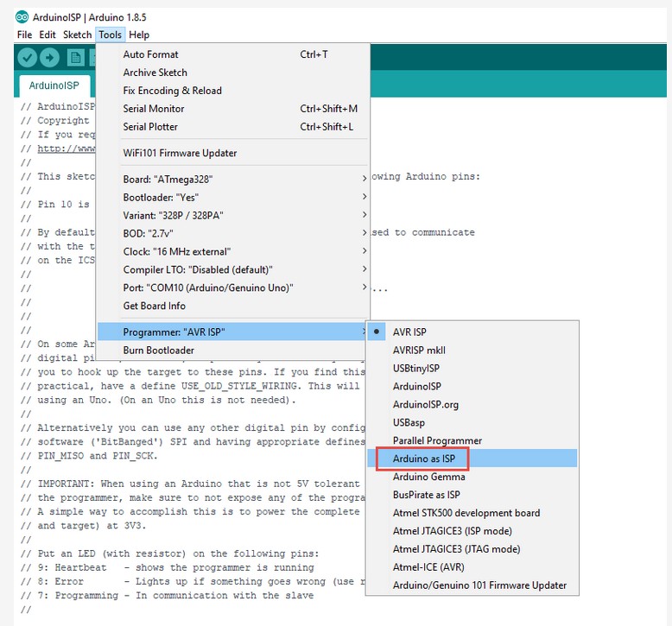The height and width of the screenshot is (626, 672).
Task: Select the Parallel Programmer option
Action: coord(472,440)
